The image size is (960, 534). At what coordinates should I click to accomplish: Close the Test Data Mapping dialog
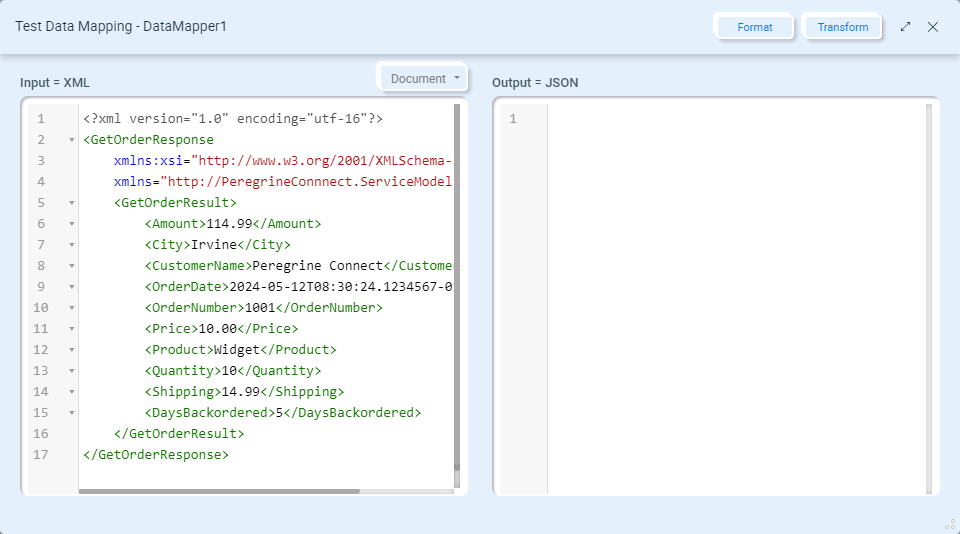coord(932,27)
